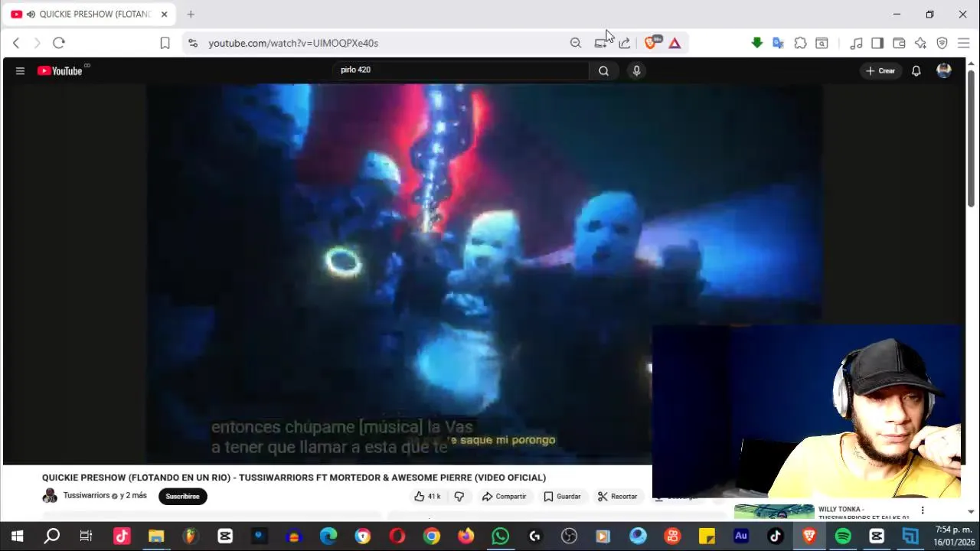Open WILLY TONKA suggested video thumbnail

tap(774, 511)
